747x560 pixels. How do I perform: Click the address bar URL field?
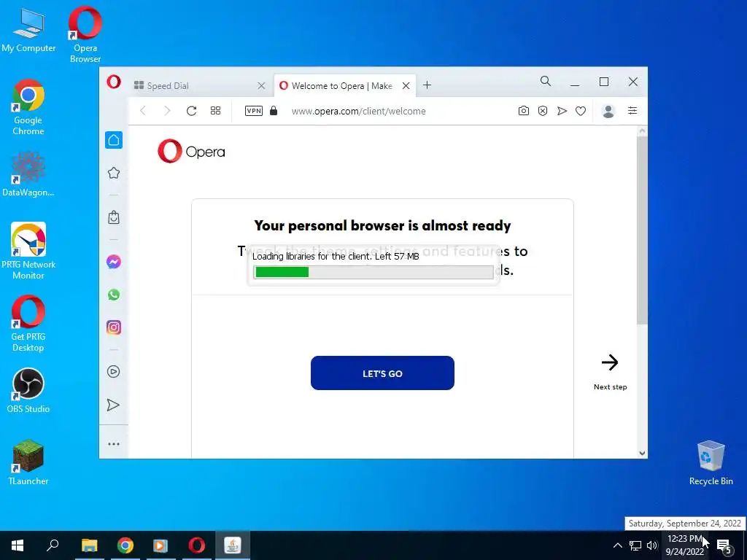click(x=359, y=111)
